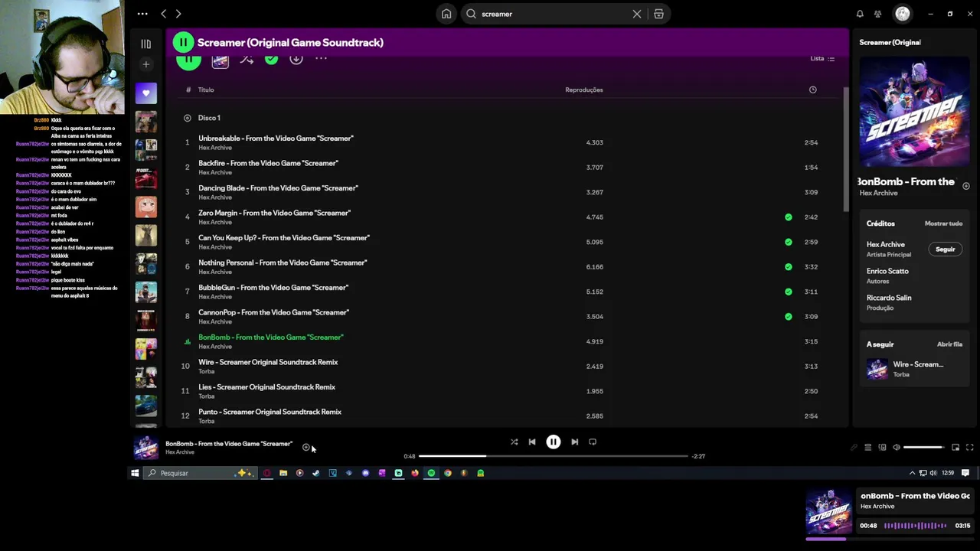Toggle saved checkmark on Zero Margin

789,217
